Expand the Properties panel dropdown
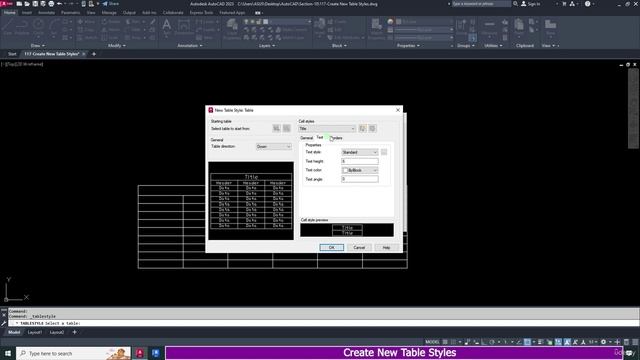The image size is (640, 360). (x=408, y=46)
